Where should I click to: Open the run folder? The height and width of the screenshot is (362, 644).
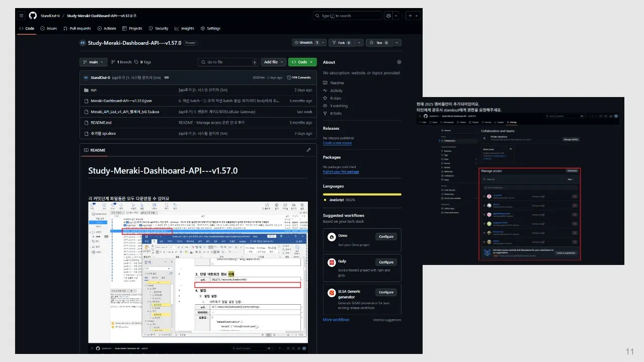94,90
